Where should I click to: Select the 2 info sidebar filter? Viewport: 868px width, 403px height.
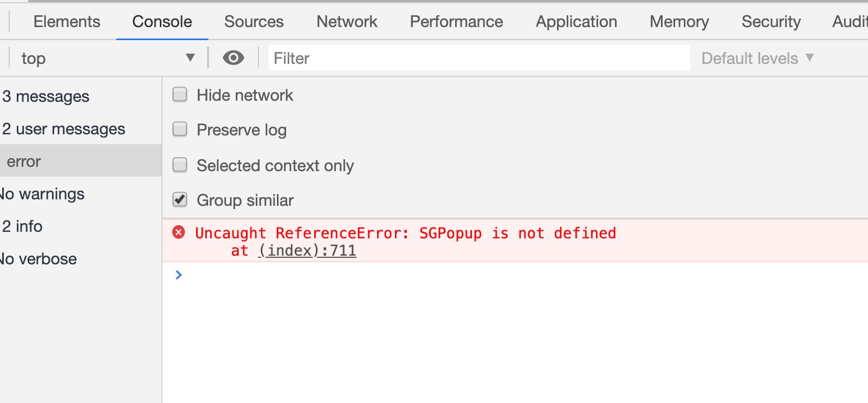(x=81, y=226)
